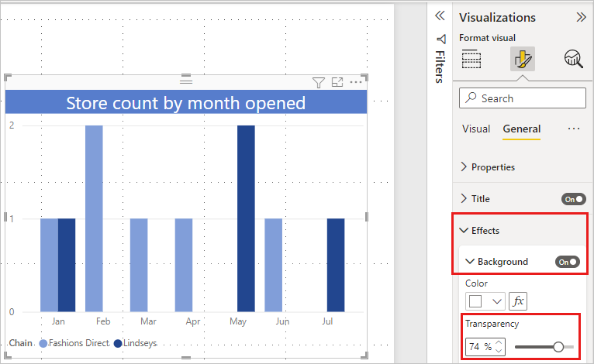594x364 pixels.
Task: Expand the Title section chevron
Action: [464, 198]
